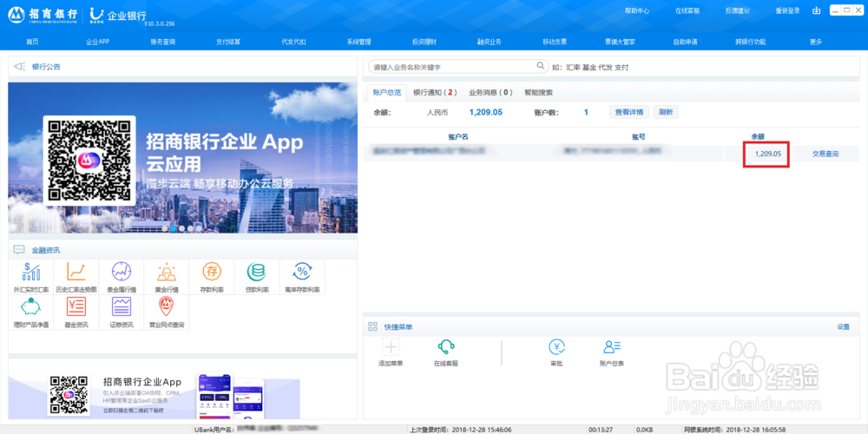
Task: Select 账户总览 tab
Action: coord(387,93)
